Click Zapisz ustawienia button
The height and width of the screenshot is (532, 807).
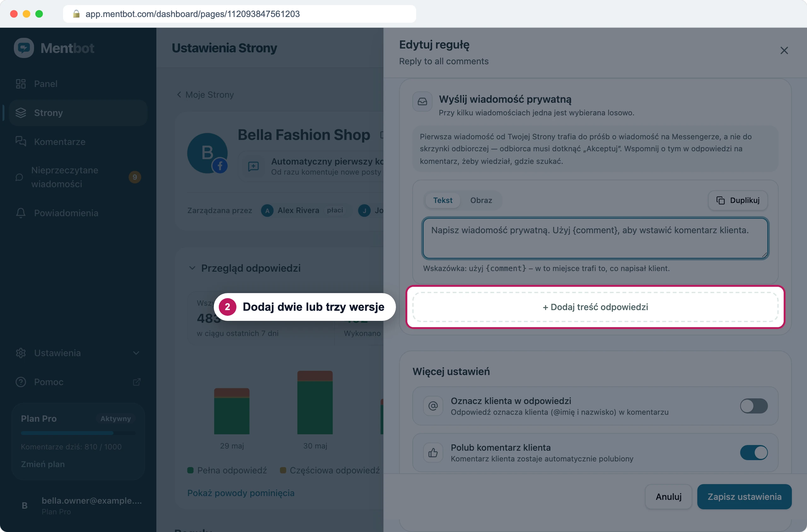coord(744,496)
